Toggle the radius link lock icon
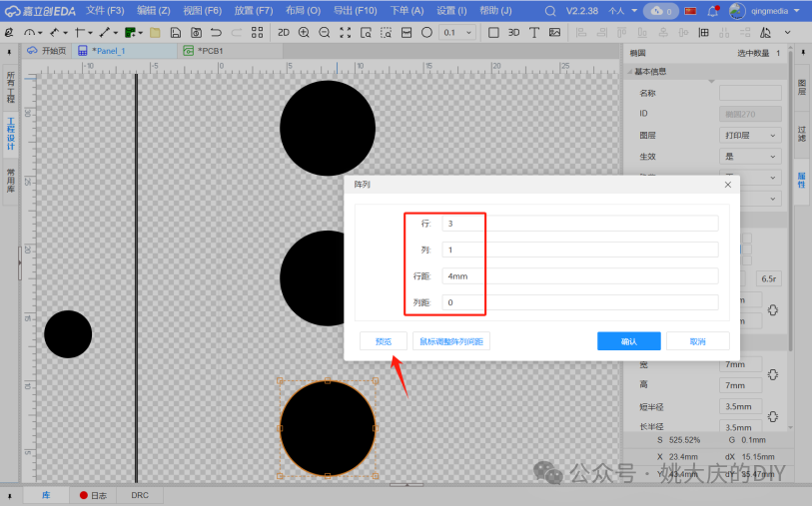812x506 pixels. point(772,417)
